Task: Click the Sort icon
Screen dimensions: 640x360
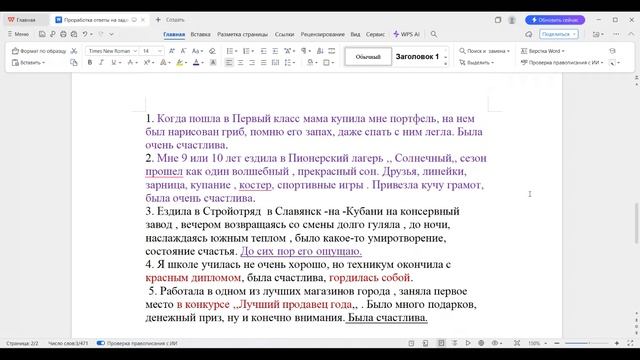Action: click(x=320, y=51)
